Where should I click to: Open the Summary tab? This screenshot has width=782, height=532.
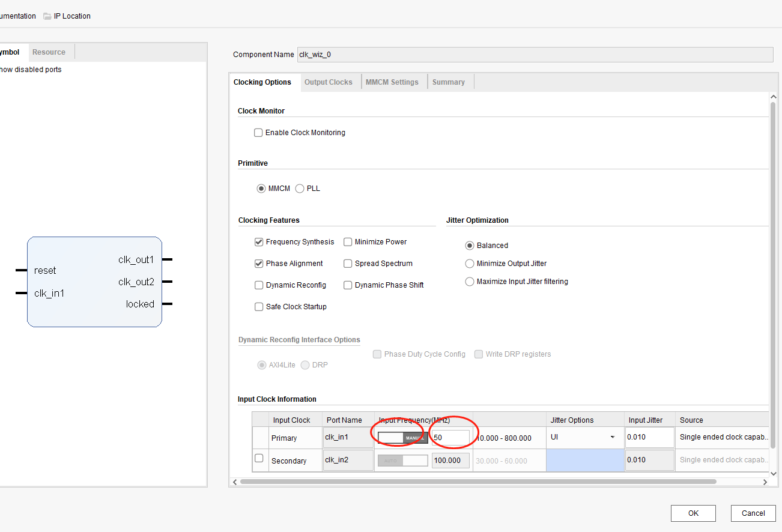pyautogui.click(x=448, y=82)
